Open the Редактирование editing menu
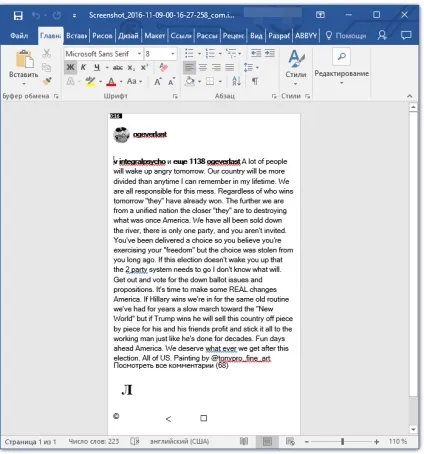The width and height of the screenshot is (424, 454). (342, 66)
